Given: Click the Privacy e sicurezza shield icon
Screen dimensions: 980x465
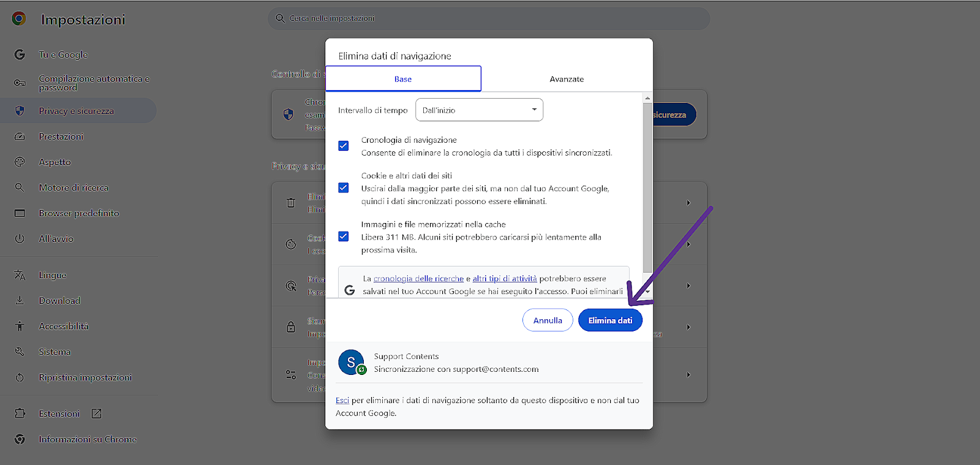Looking at the screenshot, I should tap(20, 111).
